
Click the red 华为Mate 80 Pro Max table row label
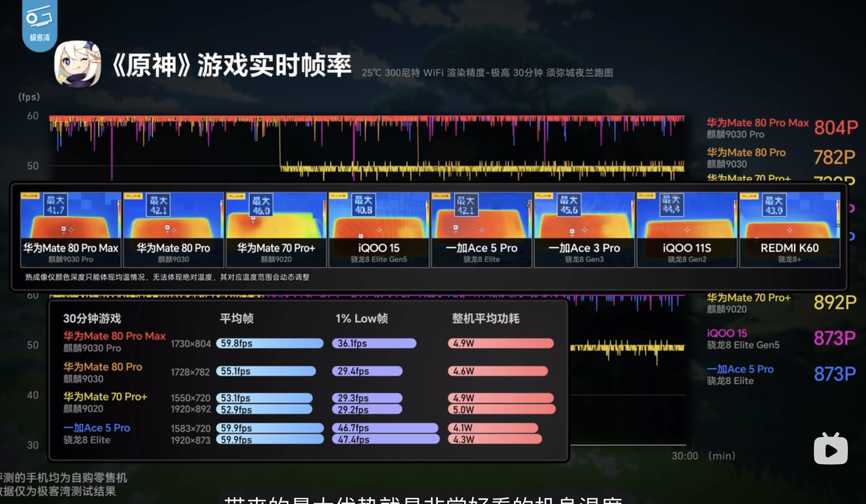pos(114,336)
